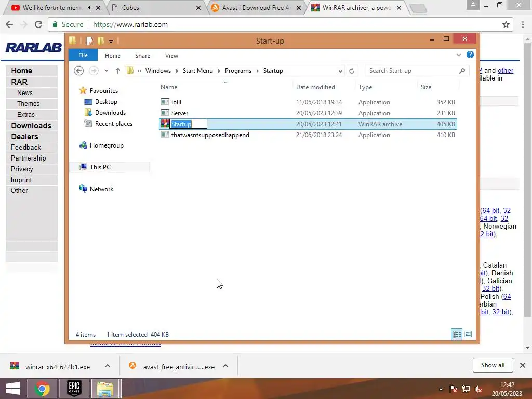Open Home on RARLAB sidebar
This screenshot has height=399, width=532.
[x=22, y=71]
